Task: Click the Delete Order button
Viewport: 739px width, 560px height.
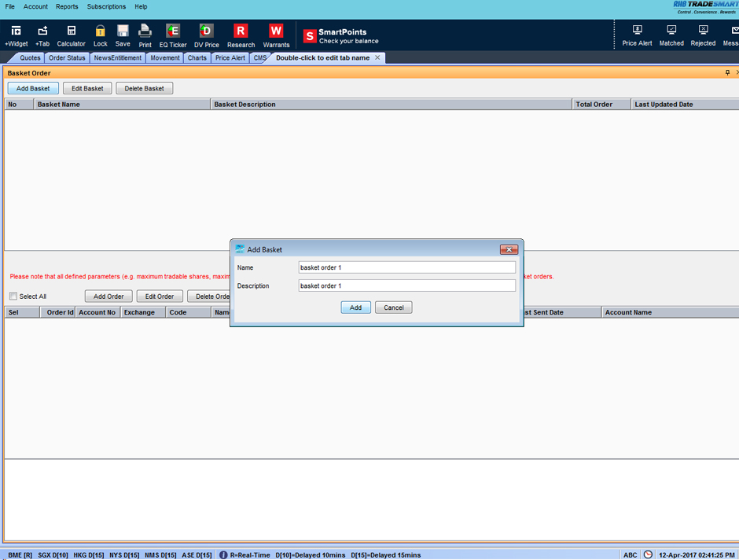Action: [209, 296]
